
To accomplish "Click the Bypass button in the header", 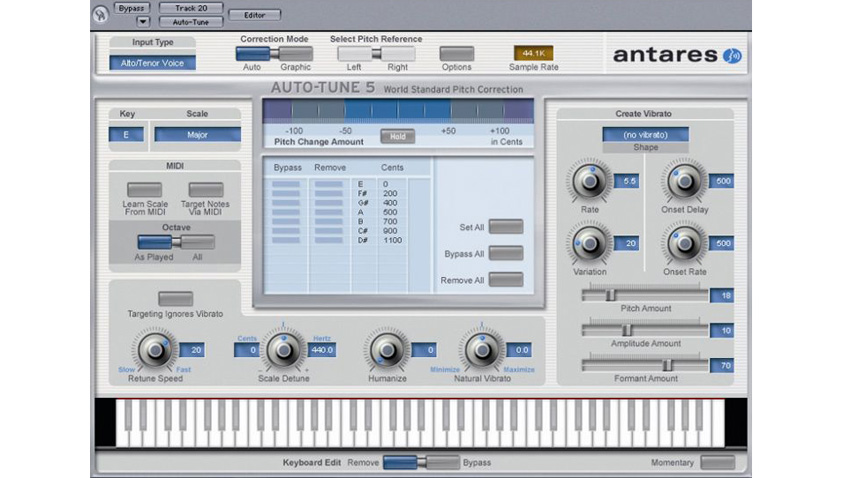I will pyautogui.click(x=132, y=8).
